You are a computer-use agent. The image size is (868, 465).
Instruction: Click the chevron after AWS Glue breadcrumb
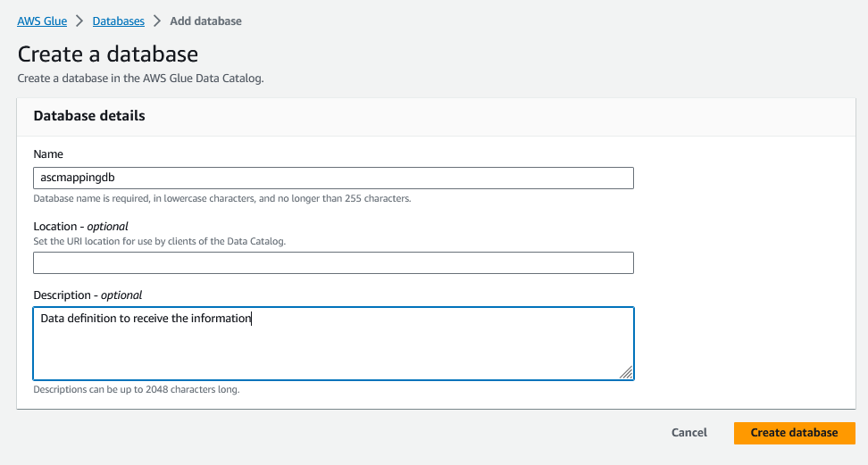pyautogui.click(x=79, y=21)
